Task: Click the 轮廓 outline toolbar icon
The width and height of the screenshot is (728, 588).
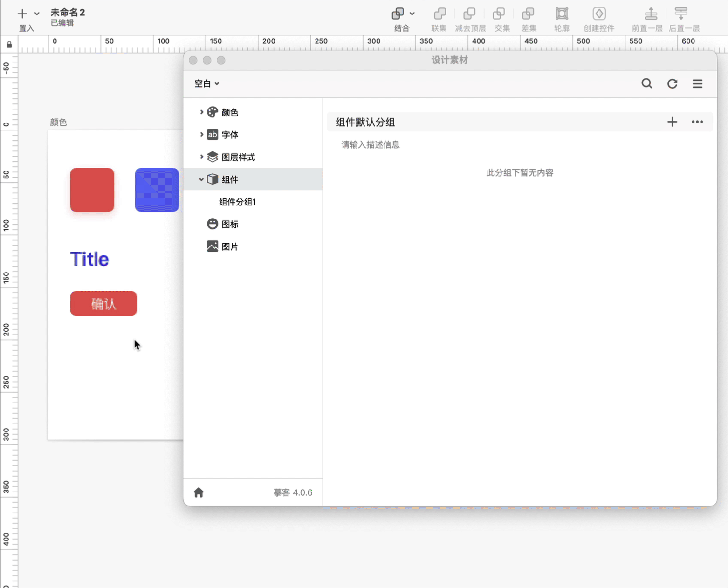Action: (x=562, y=14)
